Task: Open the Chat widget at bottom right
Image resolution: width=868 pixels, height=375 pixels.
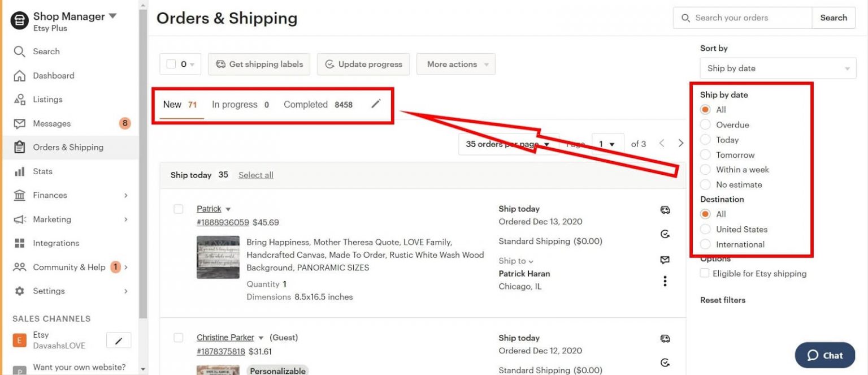Action: point(824,355)
